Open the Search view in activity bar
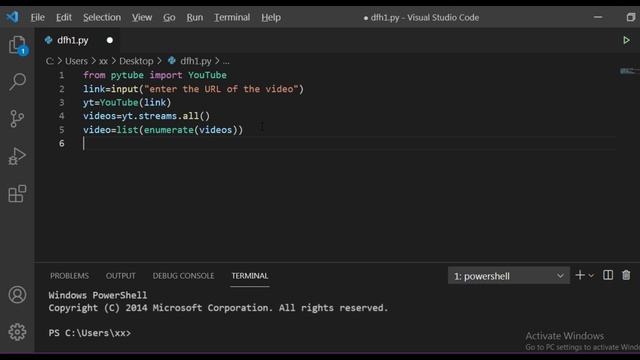 point(17,82)
